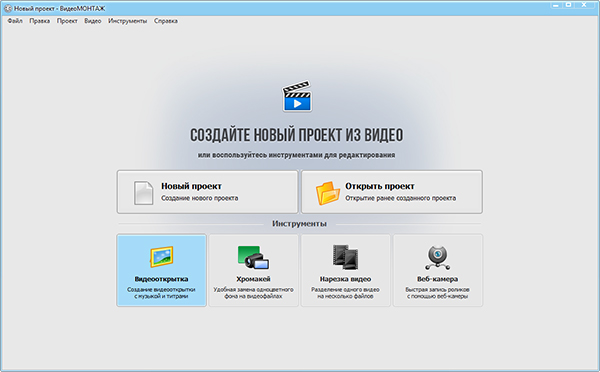Open the Файл menu
Image resolution: width=600 pixels, height=372 pixels.
pos(15,21)
